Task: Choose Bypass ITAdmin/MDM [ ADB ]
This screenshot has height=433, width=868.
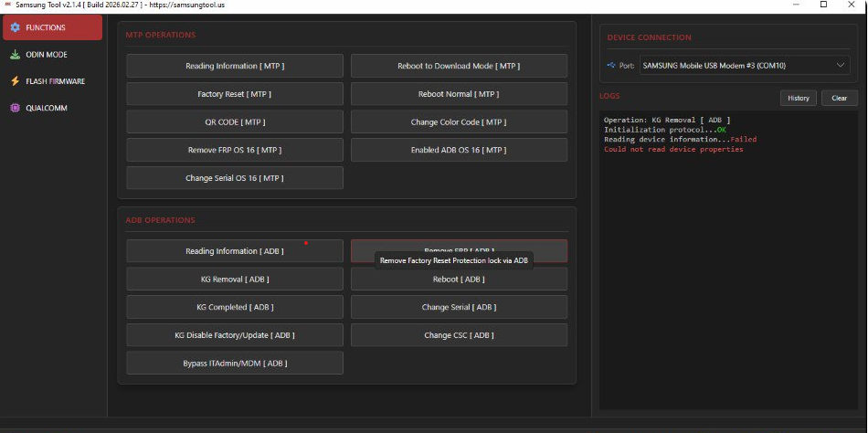Action: point(235,363)
